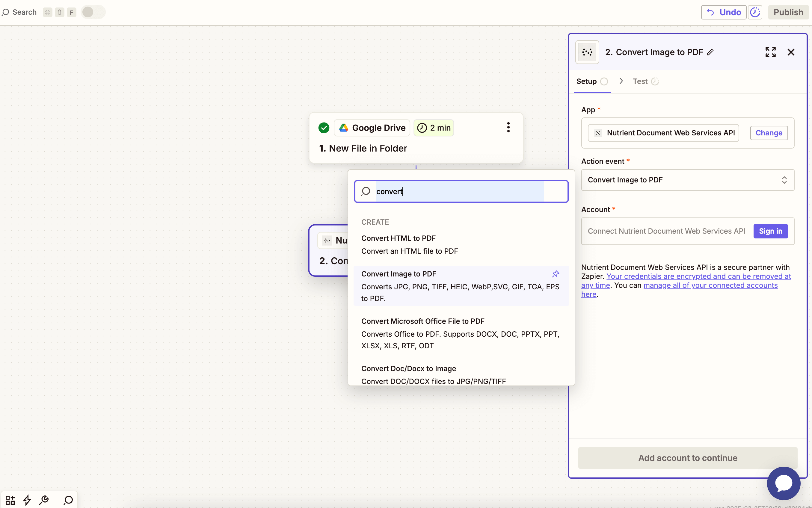Click the pencil icon to rename step
This screenshot has height=508, width=812.
[x=710, y=52]
